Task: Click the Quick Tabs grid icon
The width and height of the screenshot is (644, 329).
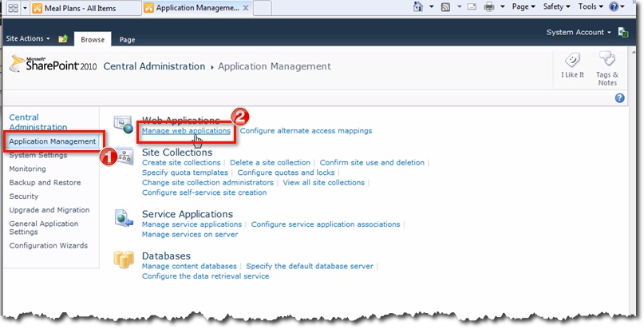Action: [x=13, y=8]
